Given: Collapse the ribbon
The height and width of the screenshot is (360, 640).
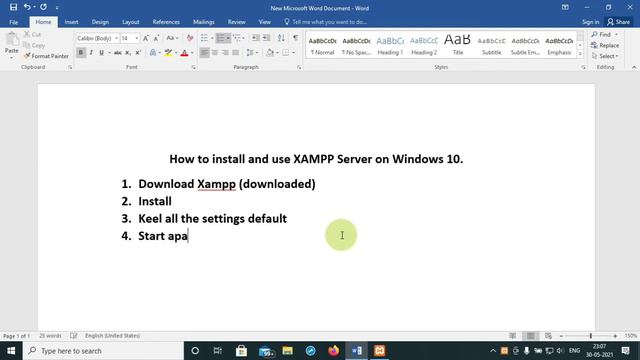Looking at the screenshot, I should tap(634, 67).
